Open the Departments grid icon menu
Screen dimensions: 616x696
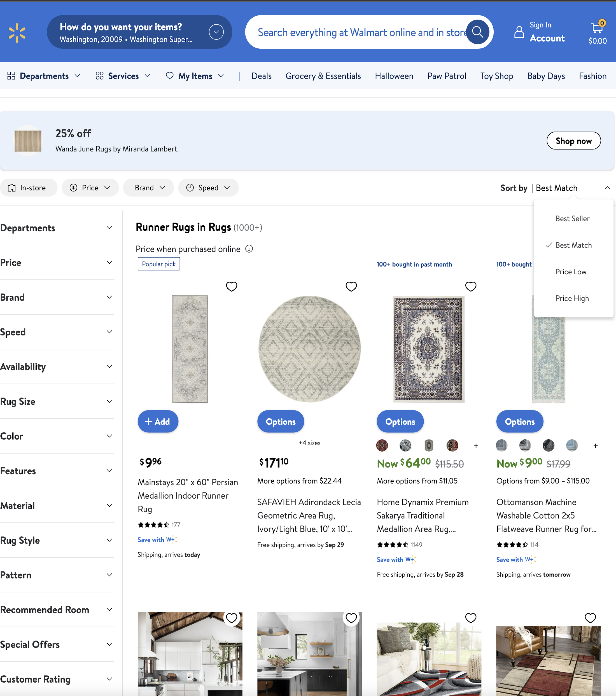[x=11, y=76]
